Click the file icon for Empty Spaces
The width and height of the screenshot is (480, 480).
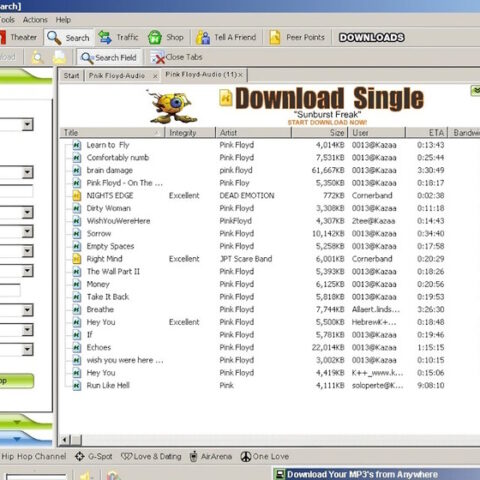(77, 246)
